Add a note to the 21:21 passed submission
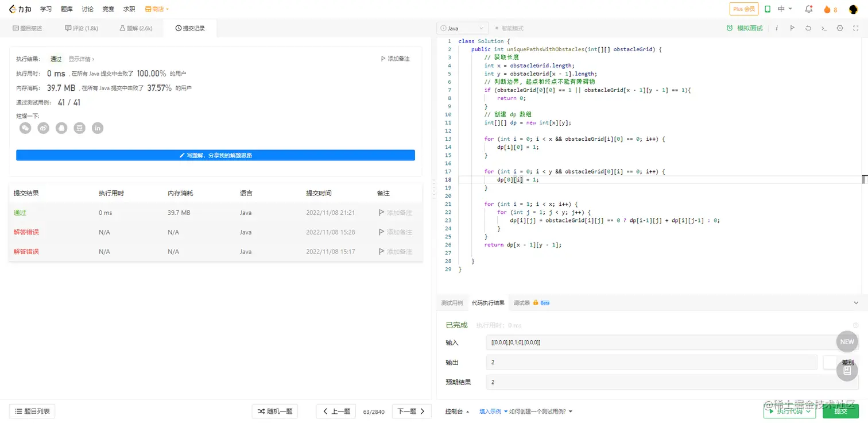Viewport: 868px width, 423px height. [x=396, y=213]
